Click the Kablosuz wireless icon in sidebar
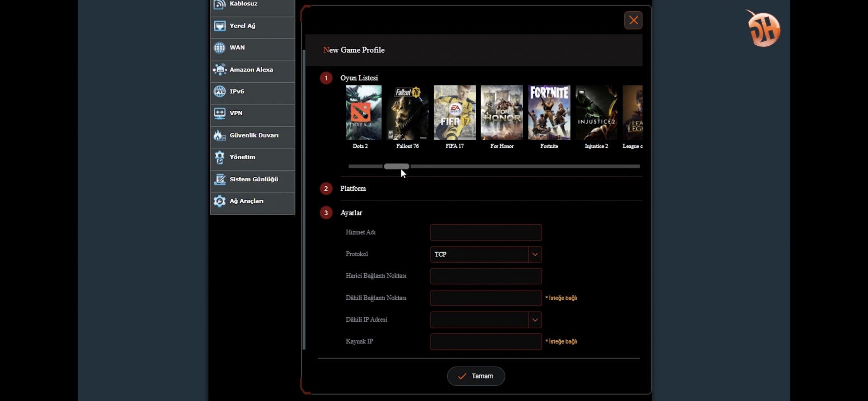868x401 pixels. (220, 4)
